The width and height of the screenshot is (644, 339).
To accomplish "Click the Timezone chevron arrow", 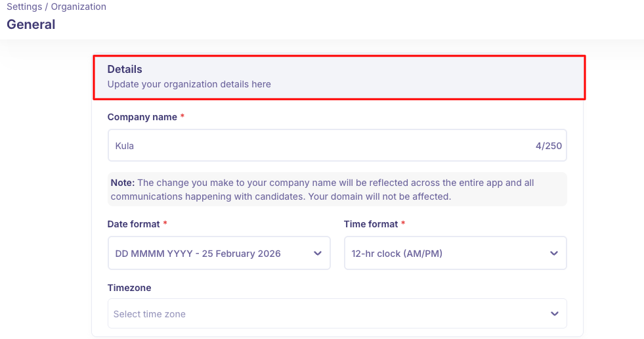I will tap(554, 314).
